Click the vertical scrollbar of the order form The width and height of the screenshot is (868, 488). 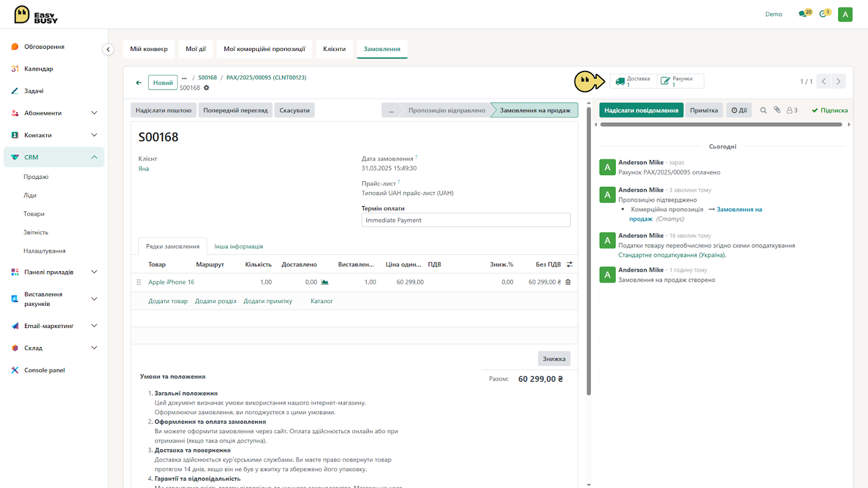(589, 249)
